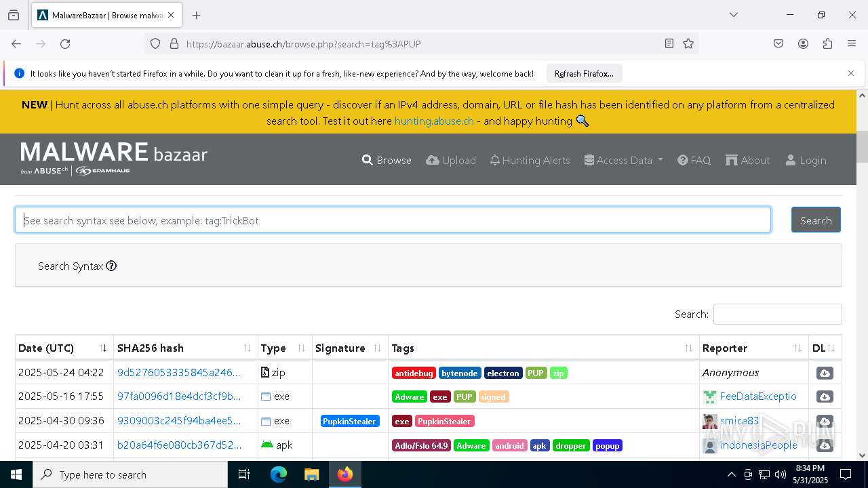Click the dropper tag
This screenshot has height=488, width=868.
click(570, 445)
